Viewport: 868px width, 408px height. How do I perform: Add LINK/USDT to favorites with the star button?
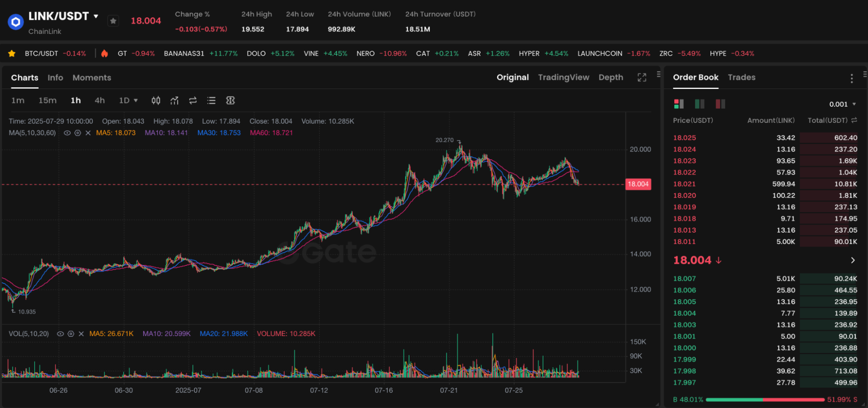(113, 21)
